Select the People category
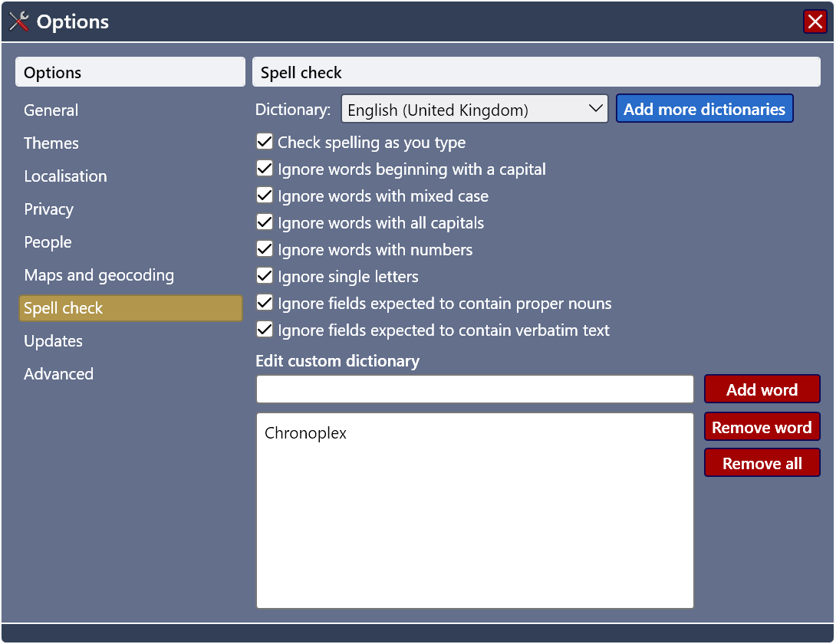 coord(48,242)
